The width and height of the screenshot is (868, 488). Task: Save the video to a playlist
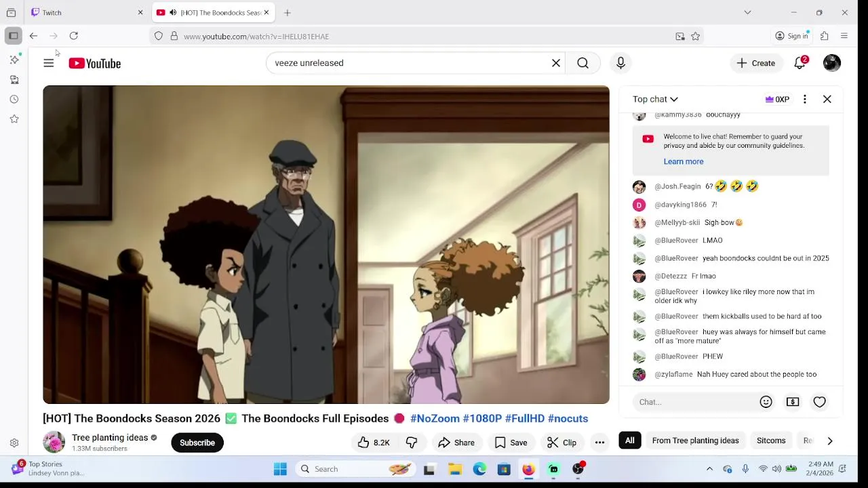(511, 443)
